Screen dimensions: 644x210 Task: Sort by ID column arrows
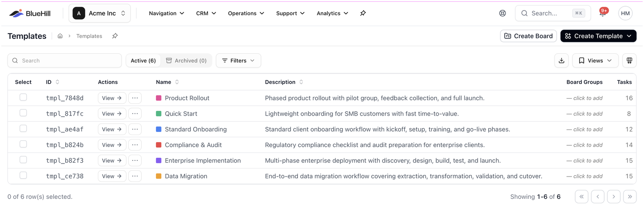58,82
